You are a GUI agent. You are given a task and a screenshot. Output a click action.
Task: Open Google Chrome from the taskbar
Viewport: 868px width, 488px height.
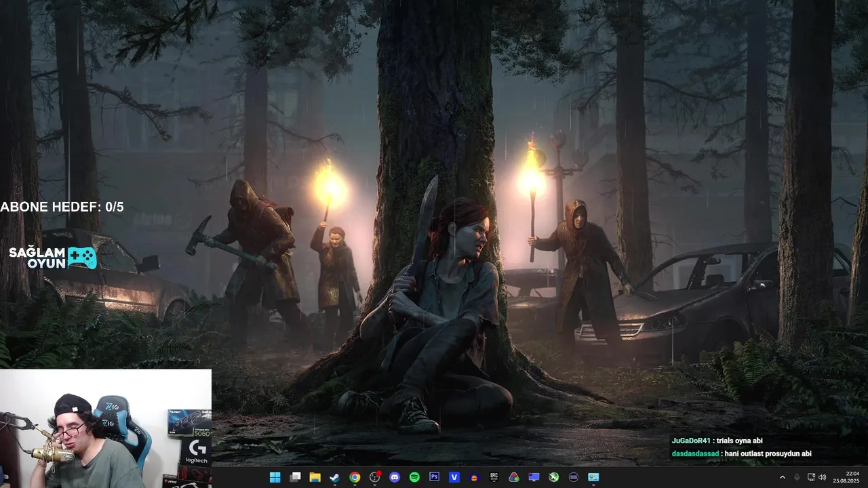[355, 477]
